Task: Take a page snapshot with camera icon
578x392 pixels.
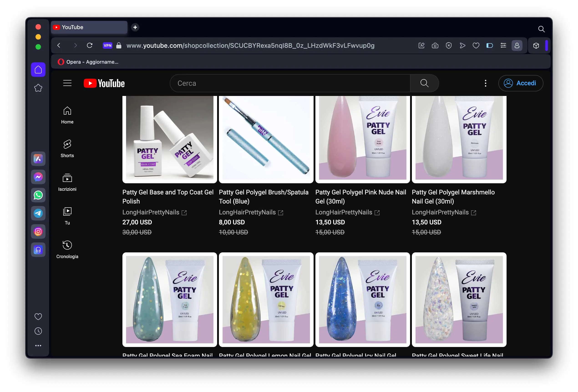Action: tap(435, 45)
